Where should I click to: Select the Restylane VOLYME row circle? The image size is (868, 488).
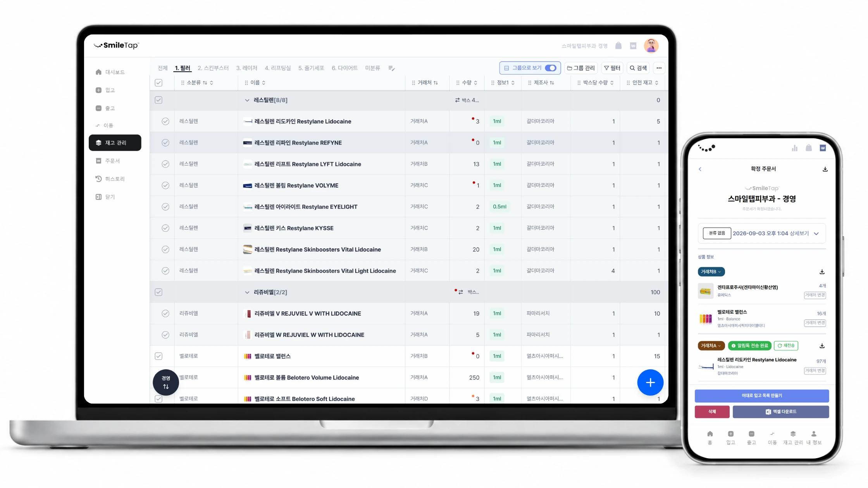point(165,185)
